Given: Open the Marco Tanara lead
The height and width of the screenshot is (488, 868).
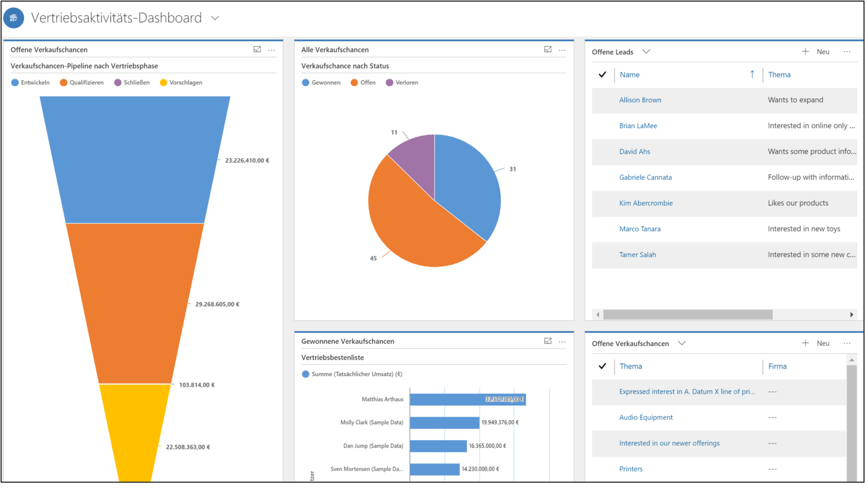Looking at the screenshot, I should click(x=640, y=229).
